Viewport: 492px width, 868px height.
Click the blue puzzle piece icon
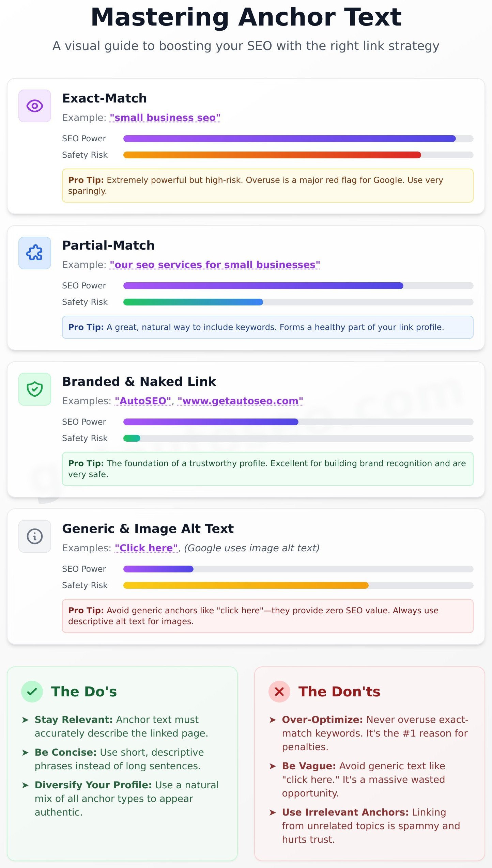(x=35, y=253)
